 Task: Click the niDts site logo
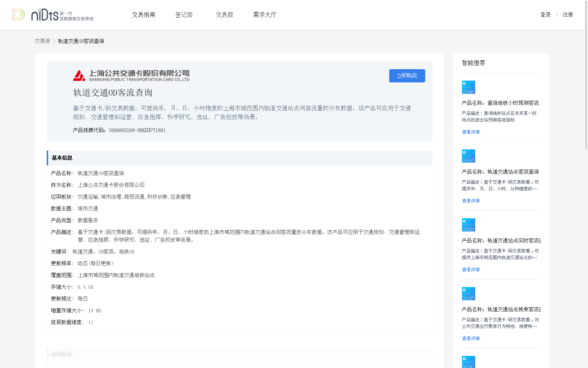point(52,15)
